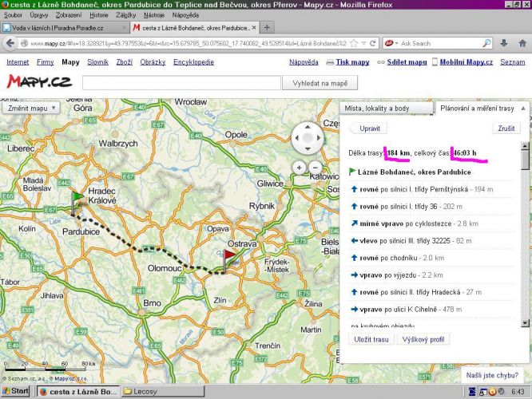Open Výškový profil button
The height and width of the screenshot is (399, 532).
pyautogui.click(x=423, y=339)
